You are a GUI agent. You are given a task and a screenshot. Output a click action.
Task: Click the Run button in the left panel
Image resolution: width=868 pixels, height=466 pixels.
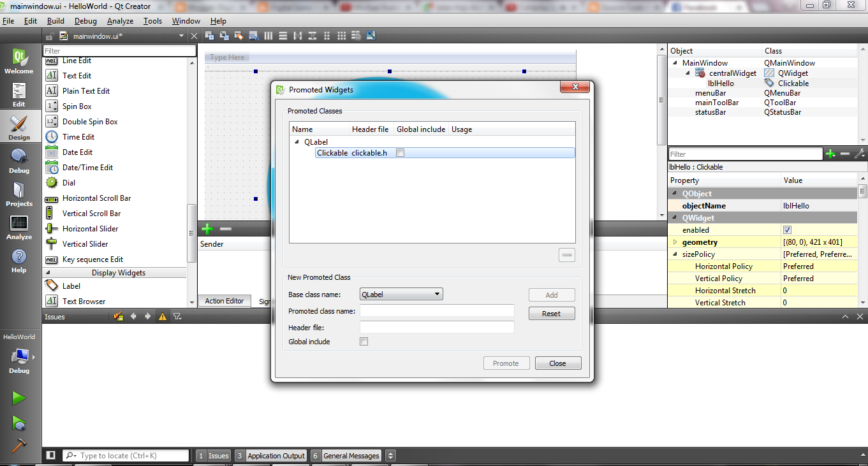[x=19, y=397]
